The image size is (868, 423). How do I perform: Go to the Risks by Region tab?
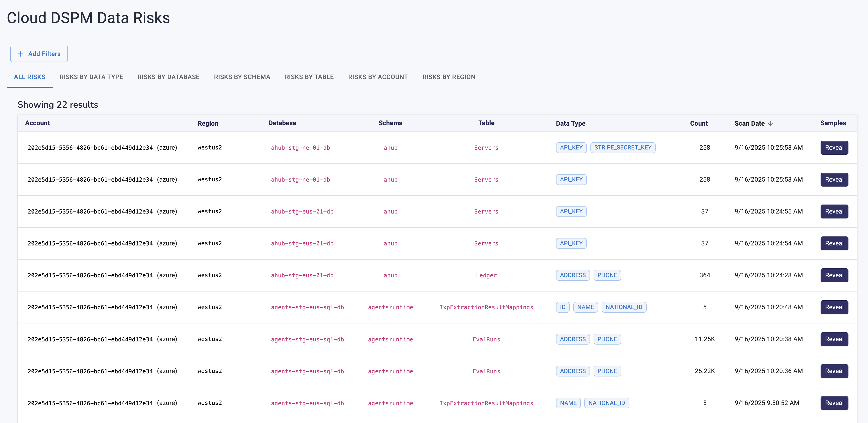(449, 77)
